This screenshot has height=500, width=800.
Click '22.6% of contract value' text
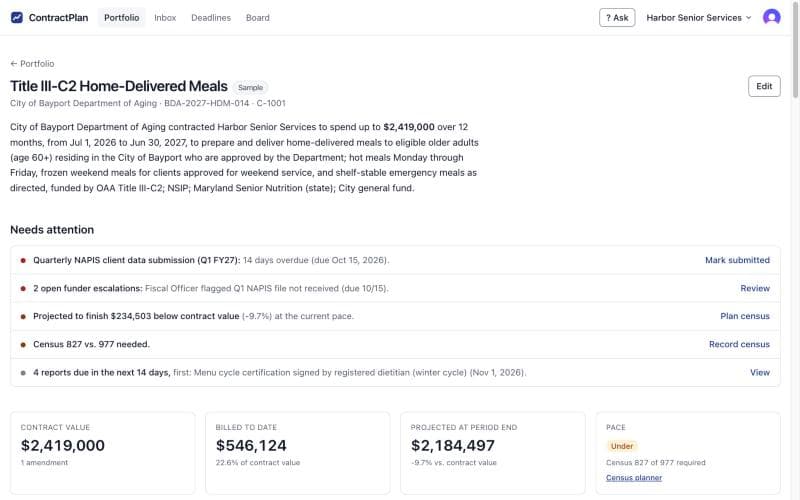coord(258,462)
